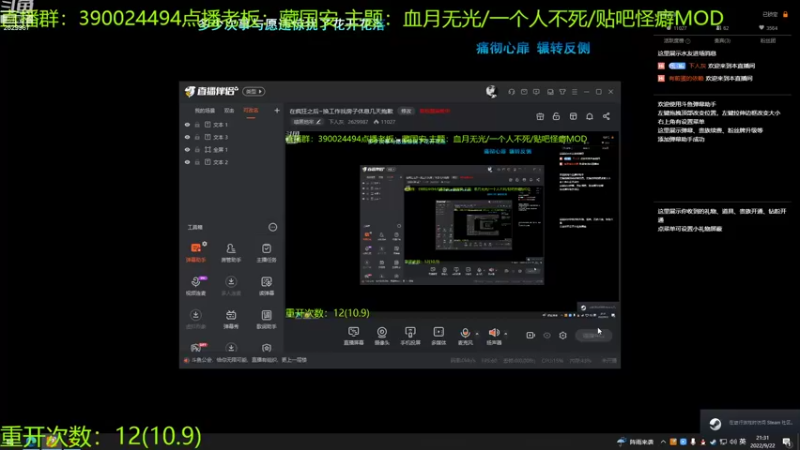Toggle the lock on 文本 1 source
The image size is (800, 450).
coord(197,124)
